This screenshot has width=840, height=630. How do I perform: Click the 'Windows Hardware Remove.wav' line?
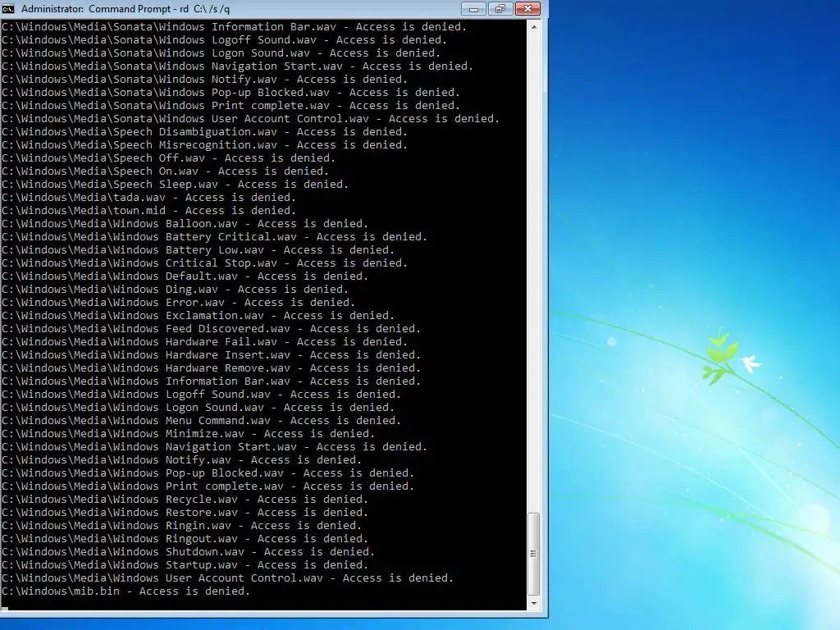click(211, 368)
